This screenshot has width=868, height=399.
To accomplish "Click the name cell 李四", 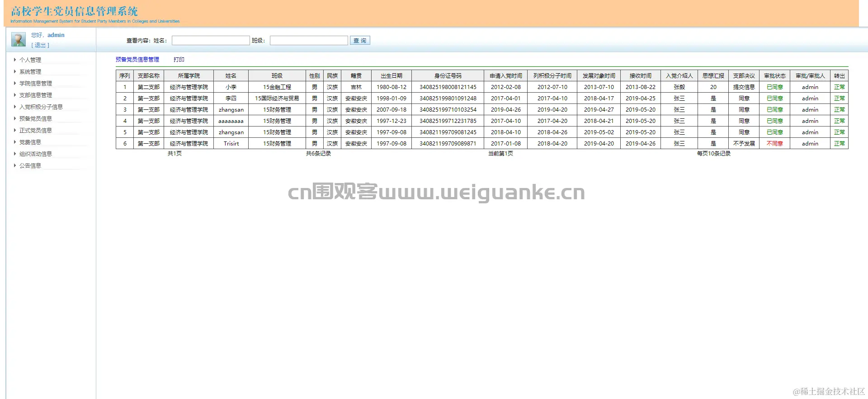I will [231, 99].
